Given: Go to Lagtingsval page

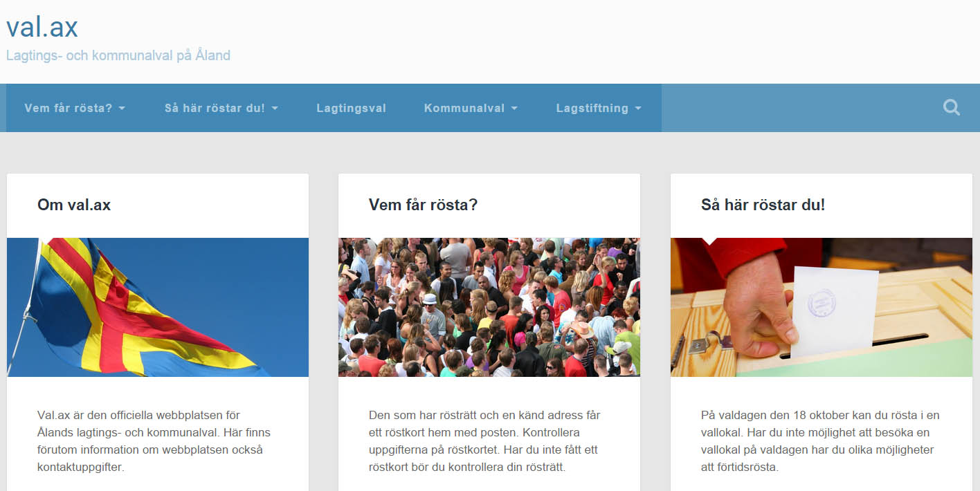Looking at the screenshot, I should (x=352, y=108).
